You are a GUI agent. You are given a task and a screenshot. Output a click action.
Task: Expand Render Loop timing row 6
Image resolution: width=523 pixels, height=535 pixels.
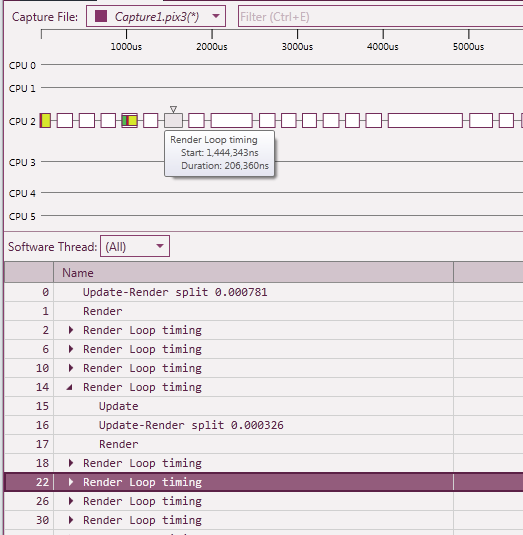[71, 349]
